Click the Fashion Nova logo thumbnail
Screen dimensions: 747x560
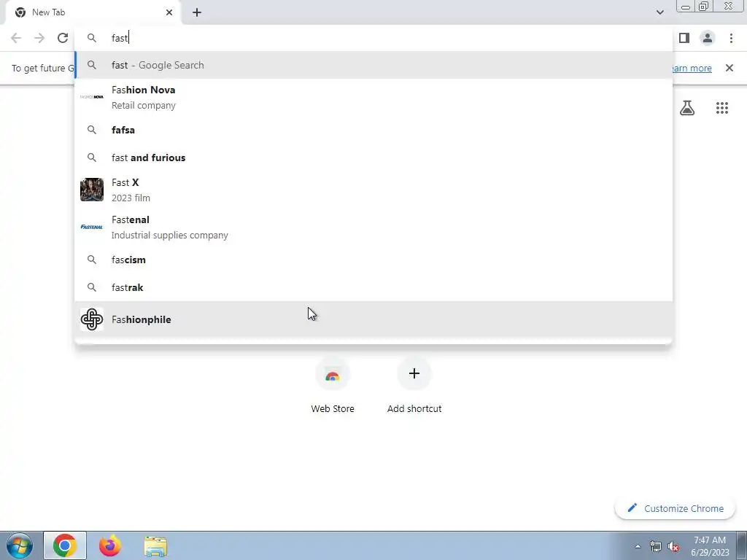pyautogui.click(x=92, y=97)
